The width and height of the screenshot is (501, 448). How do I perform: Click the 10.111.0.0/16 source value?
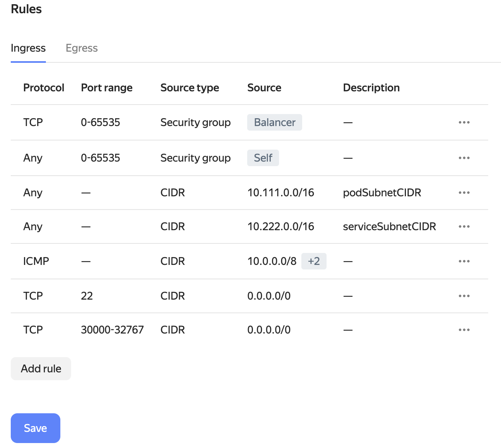point(281,193)
